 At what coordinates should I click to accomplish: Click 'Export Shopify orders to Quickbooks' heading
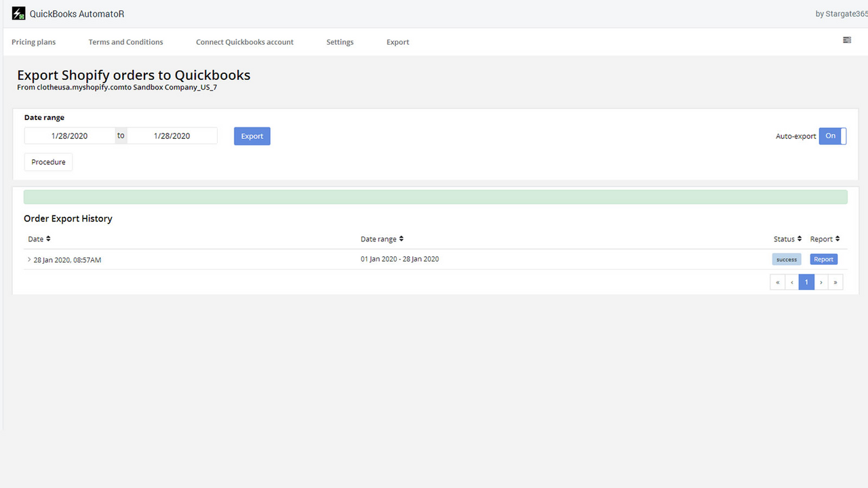coord(134,75)
